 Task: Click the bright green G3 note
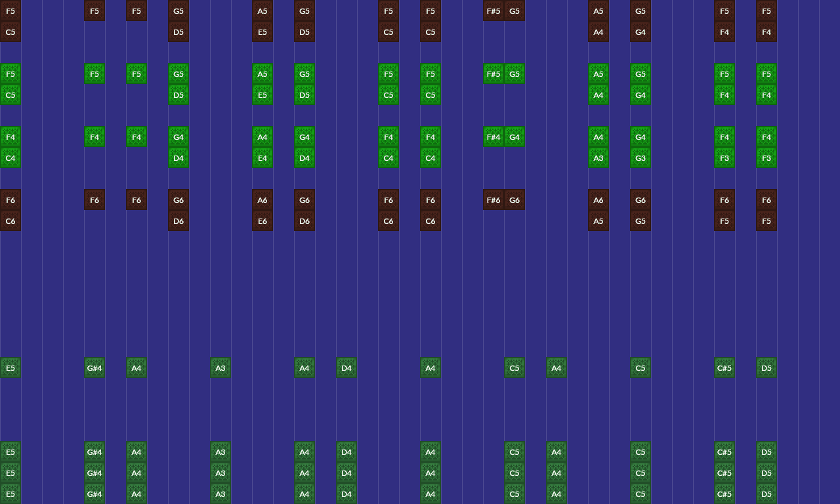(x=640, y=157)
